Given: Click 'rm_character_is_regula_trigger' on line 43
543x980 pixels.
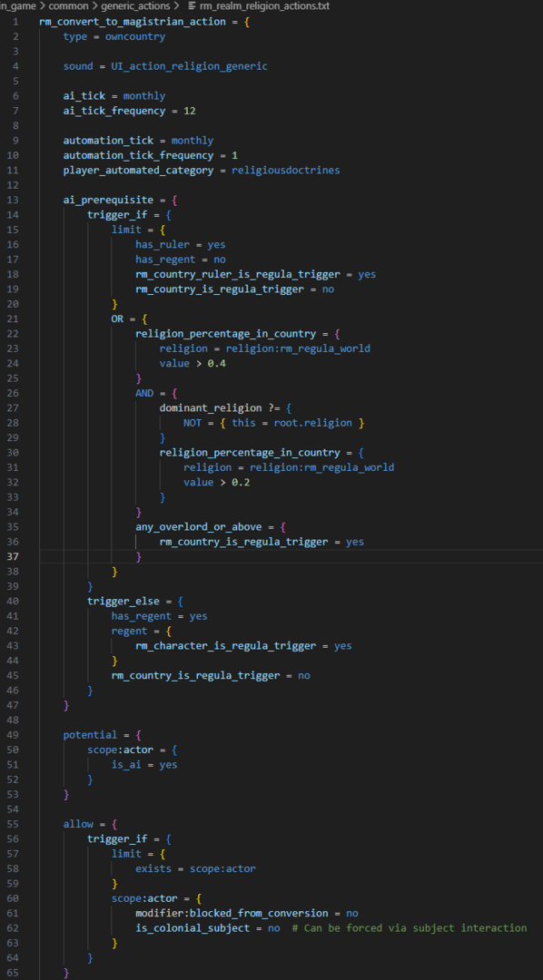Looking at the screenshot, I should [x=226, y=646].
